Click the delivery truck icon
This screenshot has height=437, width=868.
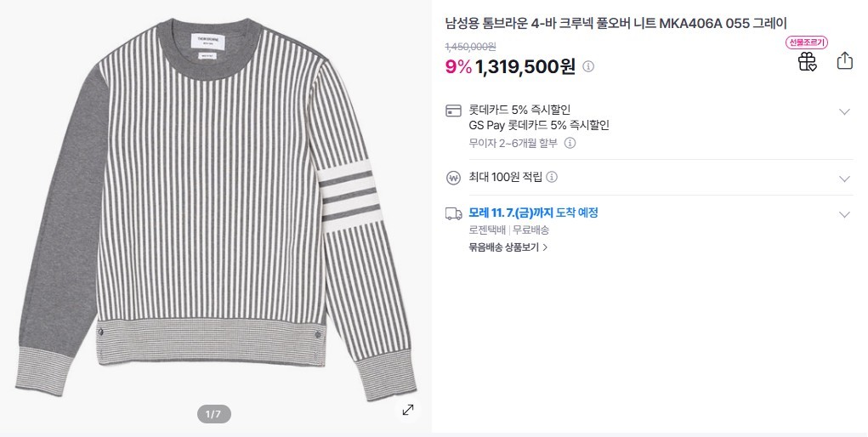[454, 213]
